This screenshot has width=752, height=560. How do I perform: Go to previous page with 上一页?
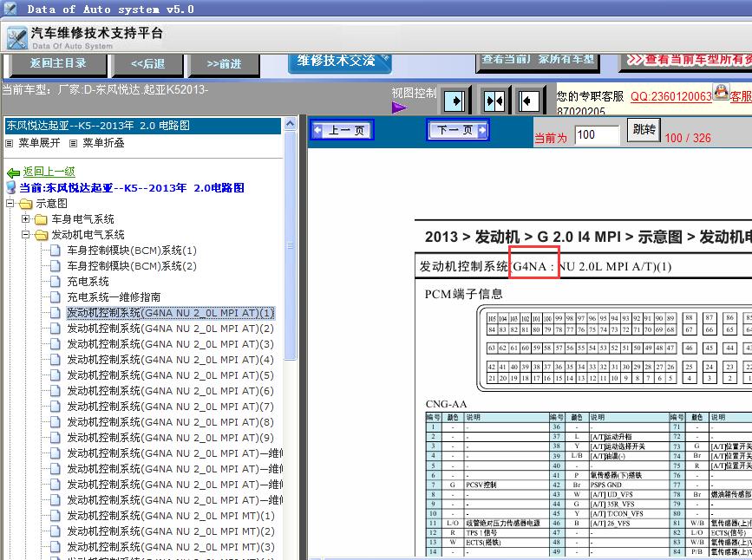point(343,130)
